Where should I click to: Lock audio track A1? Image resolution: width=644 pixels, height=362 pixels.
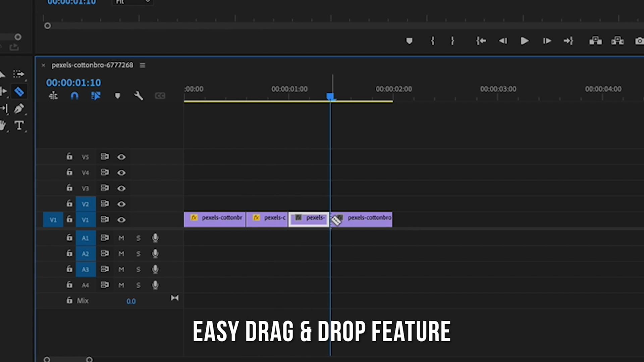click(x=69, y=237)
